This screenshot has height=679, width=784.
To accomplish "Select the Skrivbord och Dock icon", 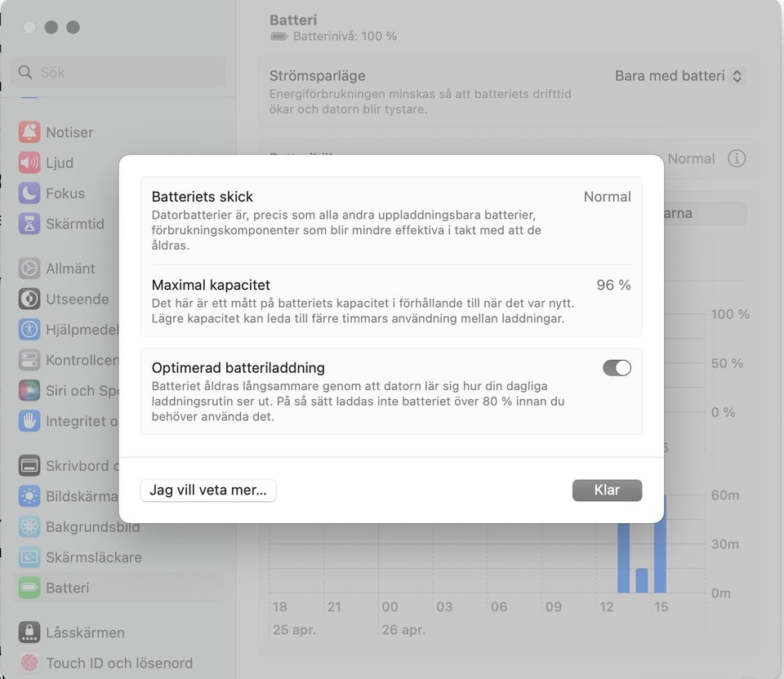I will 29,466.
